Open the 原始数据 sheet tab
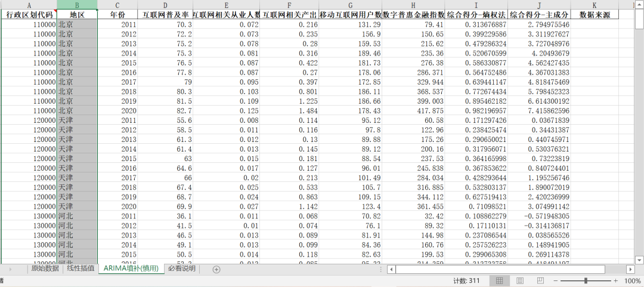Image resolution: width=644 pixels, height=287 pixels. point(45,269)
